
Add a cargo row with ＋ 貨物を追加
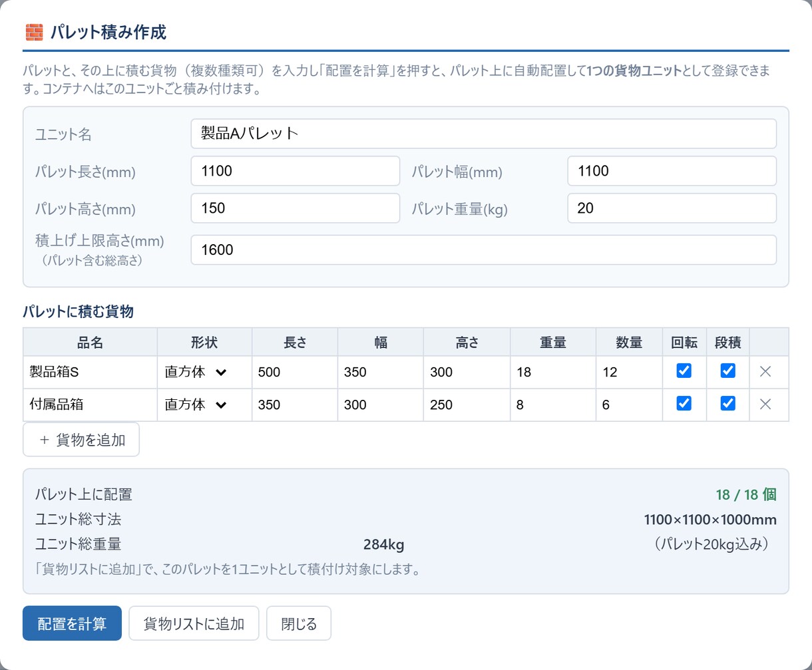pos(81,440)
